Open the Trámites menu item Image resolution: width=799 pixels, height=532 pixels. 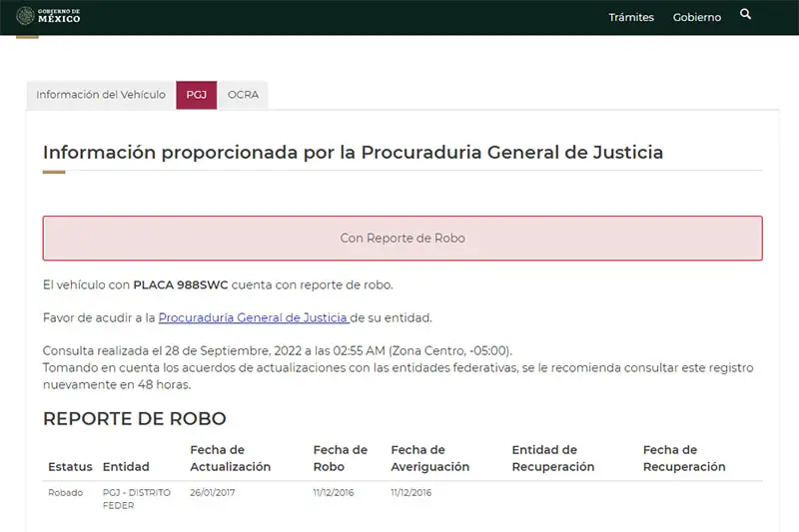click(x=631, y=17)
